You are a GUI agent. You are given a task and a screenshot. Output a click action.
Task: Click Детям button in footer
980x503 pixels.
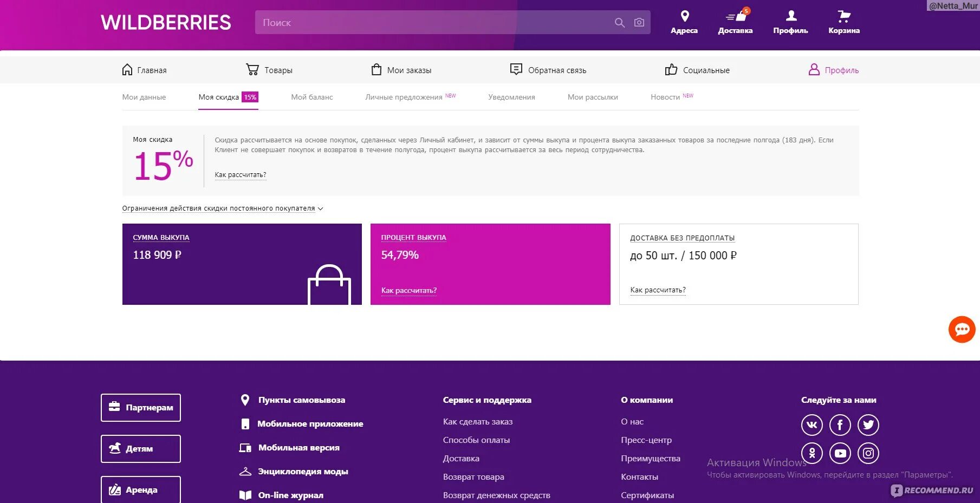(x=141, y=449)
